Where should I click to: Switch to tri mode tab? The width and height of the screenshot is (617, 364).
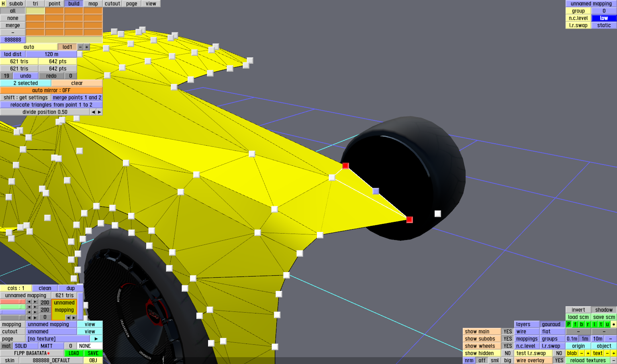[35, 4]
